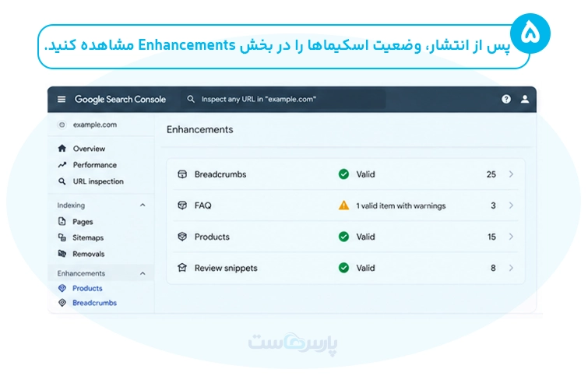Screen dimensions: 588x376
Task: Click the orange warning icon for FAQ
Action: coord(343,206)
